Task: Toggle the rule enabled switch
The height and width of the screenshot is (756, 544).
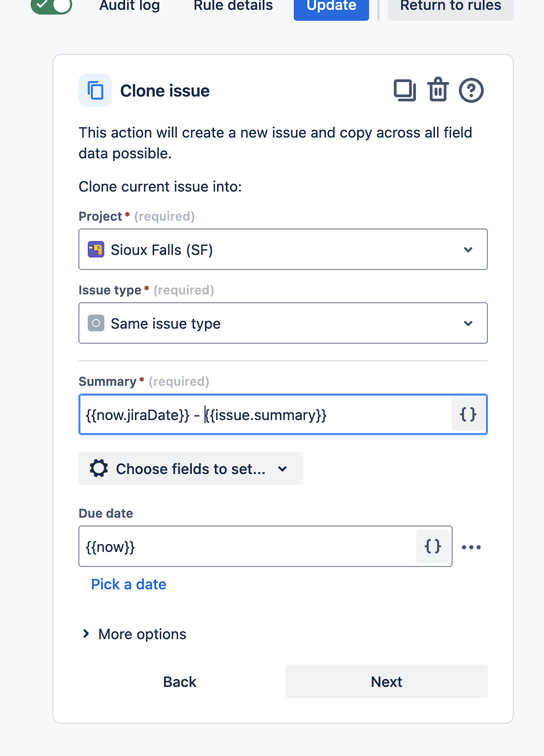Action: 51,6
